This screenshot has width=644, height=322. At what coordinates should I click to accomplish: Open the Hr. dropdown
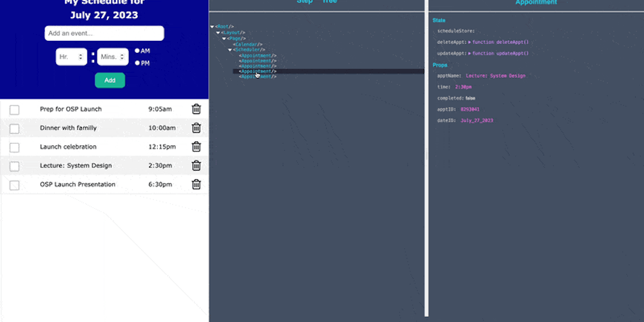pyautogui.click(x=71, y=57)
